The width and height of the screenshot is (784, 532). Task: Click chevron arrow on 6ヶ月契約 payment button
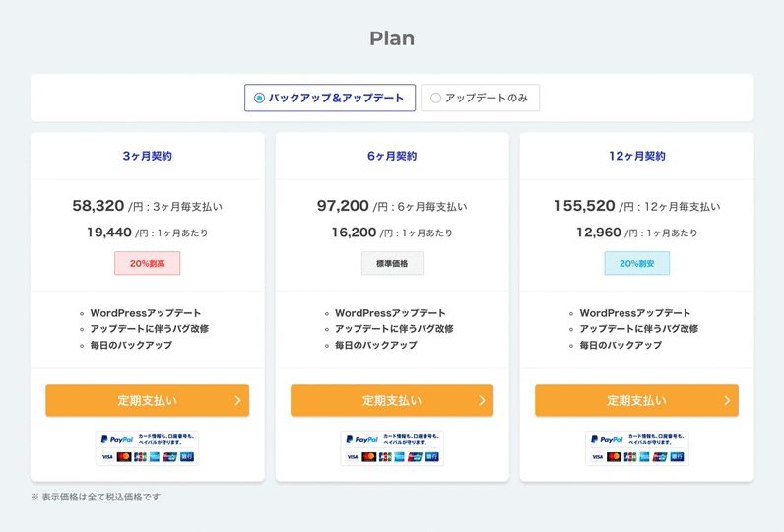pyautogui.click(x=482, y=400)
